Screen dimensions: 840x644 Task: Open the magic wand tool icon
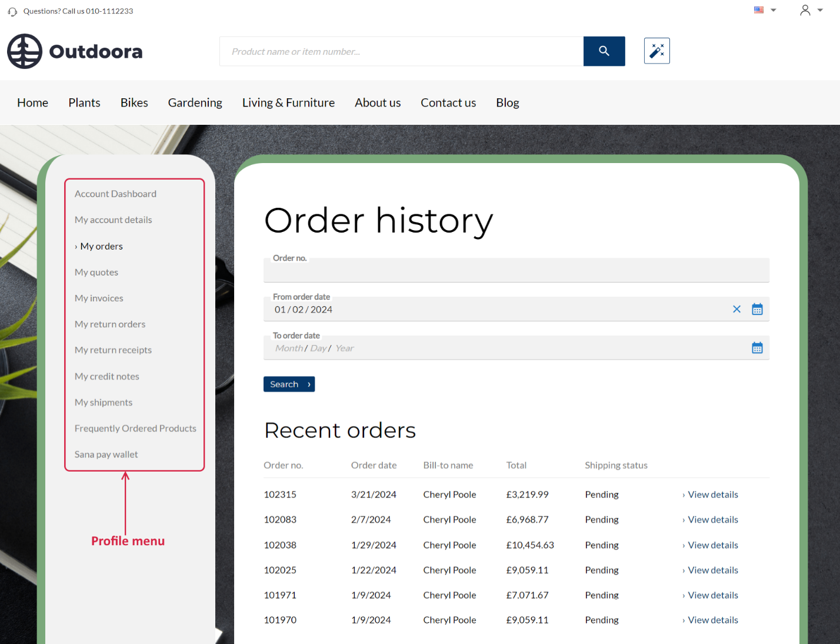click(656, 51)
